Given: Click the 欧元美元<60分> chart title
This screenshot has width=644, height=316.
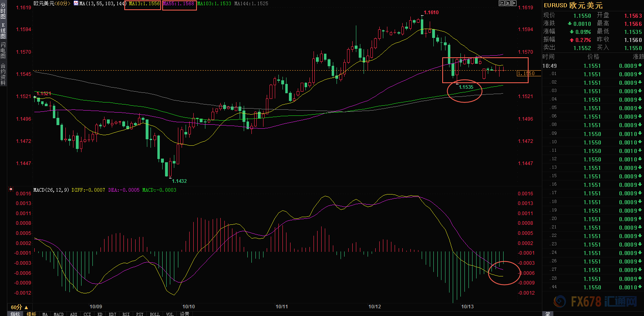Looking at the screenshot, I should point(52,3).
